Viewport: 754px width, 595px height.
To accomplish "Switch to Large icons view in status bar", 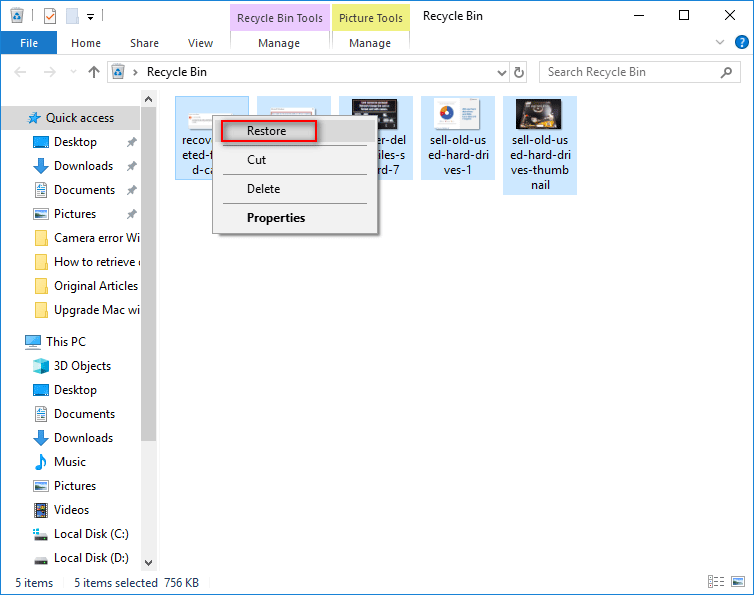I will coord(738,582).
